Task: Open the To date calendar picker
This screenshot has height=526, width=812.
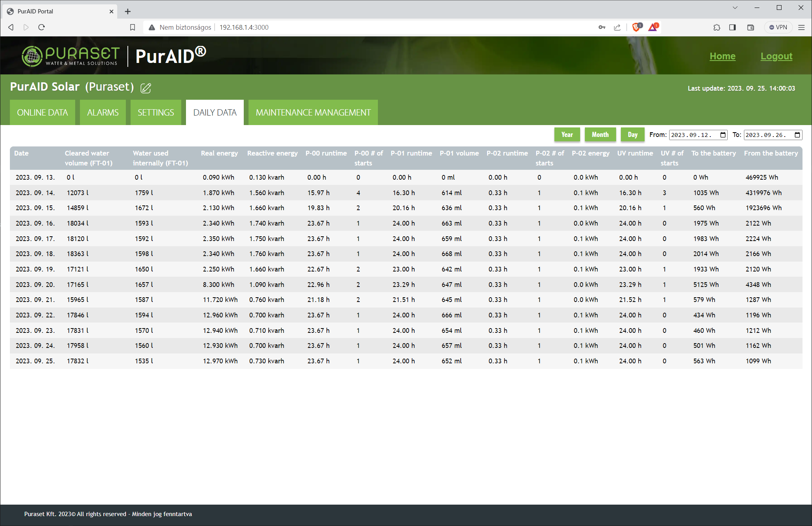Action: click(x=797, y=135)
